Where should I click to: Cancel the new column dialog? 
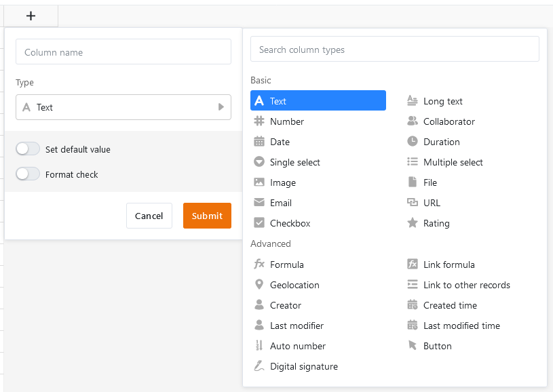[149, 216]
